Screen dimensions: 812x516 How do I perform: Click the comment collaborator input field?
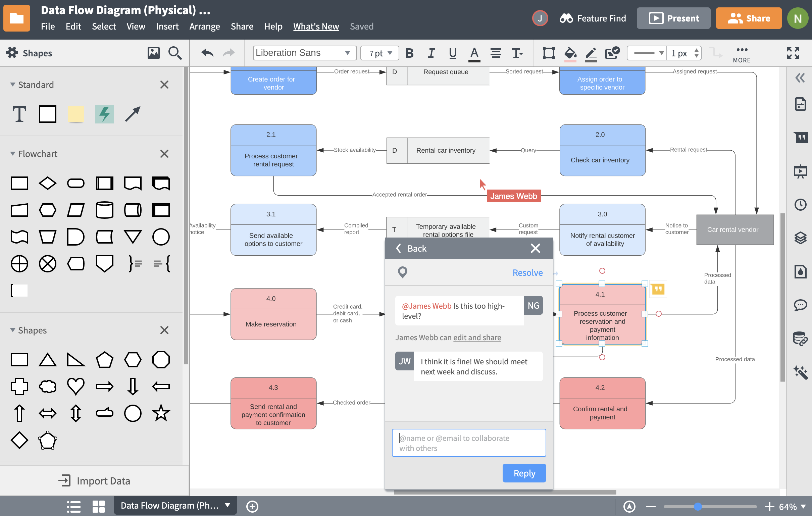469,443
